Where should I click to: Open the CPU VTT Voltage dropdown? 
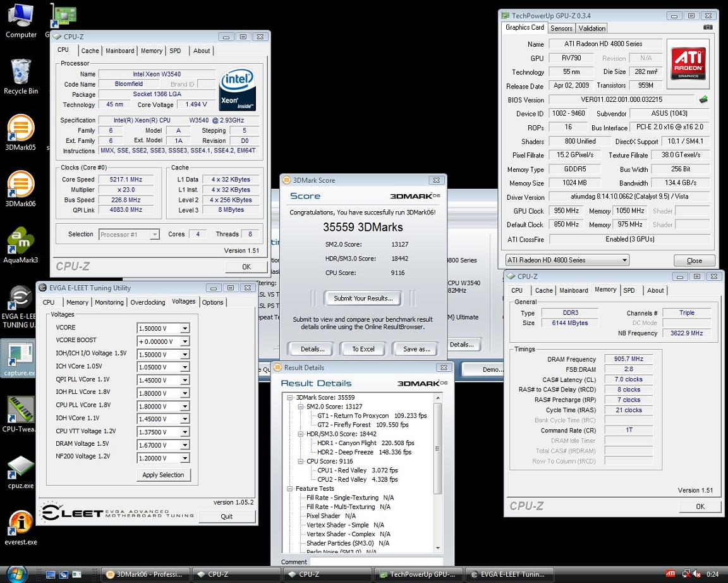pos(185,432)
